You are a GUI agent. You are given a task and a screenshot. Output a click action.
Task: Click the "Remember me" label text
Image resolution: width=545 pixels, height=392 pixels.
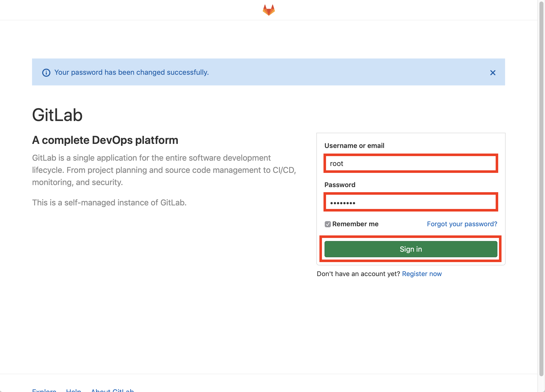355,224
